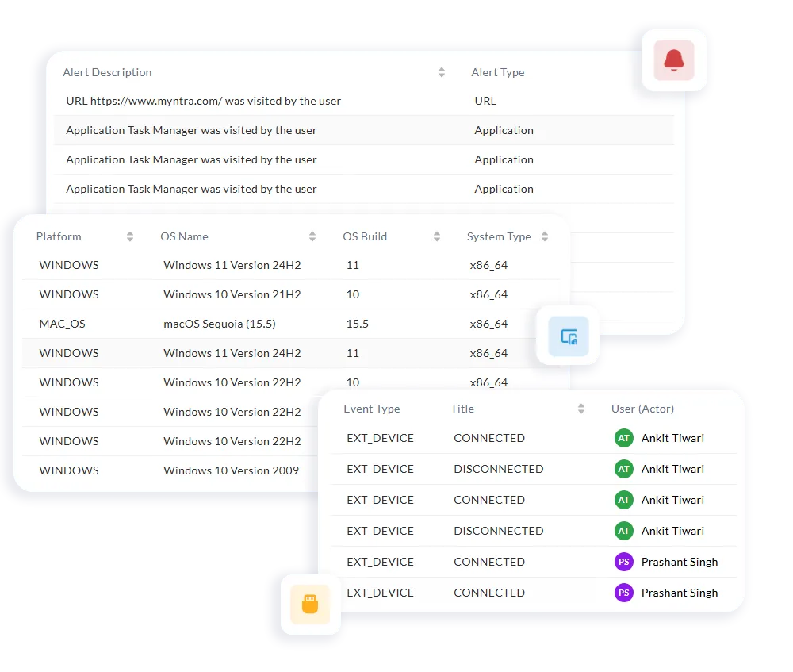Click the first EXT_DEVICE event cell
The image size is (793, 672).
(x=380, y=438)
